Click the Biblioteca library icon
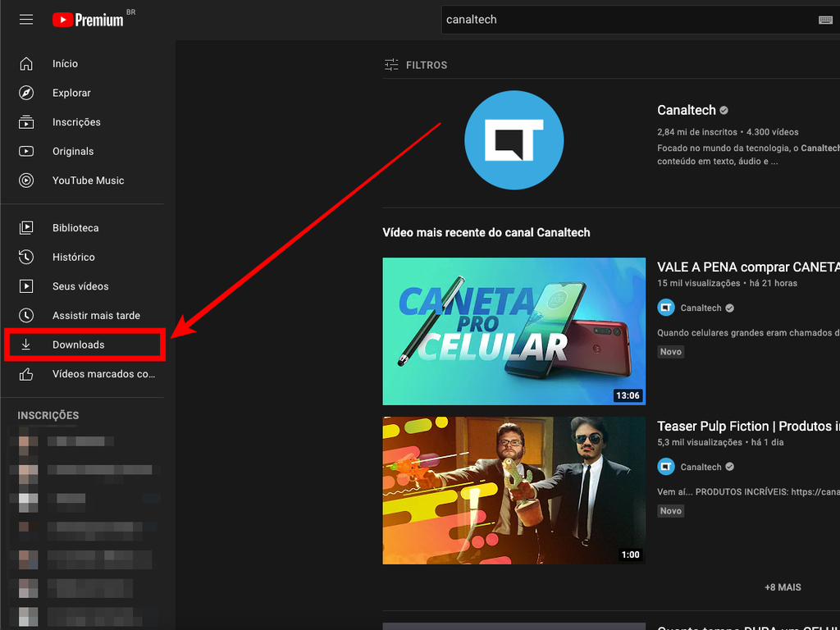 (26, 228)
